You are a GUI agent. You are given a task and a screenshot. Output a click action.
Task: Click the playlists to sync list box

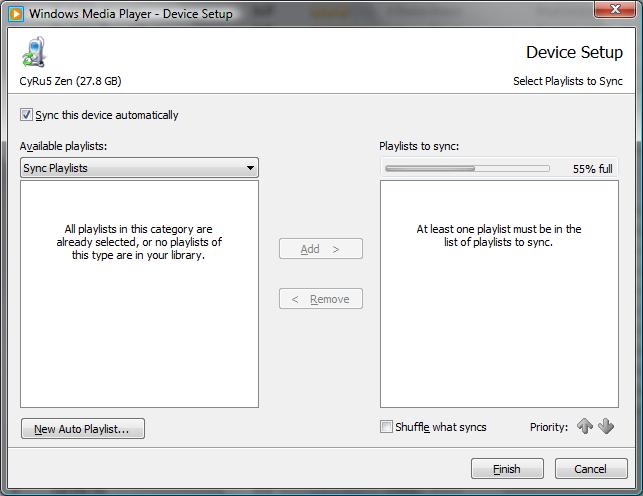pos(499,294)
